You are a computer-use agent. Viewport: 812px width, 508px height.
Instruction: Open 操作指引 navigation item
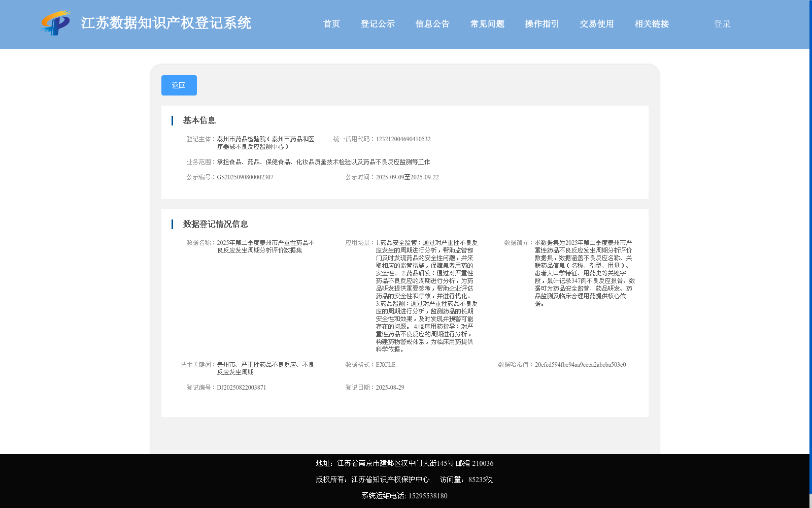coord(542,24)
